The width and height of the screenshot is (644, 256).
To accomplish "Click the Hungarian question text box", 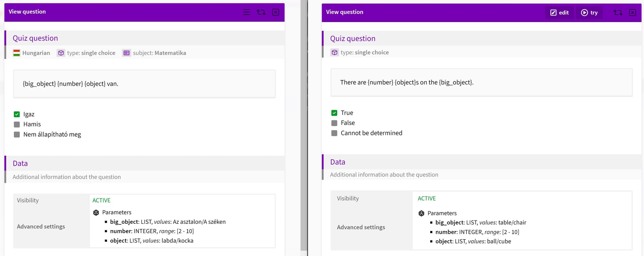I will click(144, 84).
